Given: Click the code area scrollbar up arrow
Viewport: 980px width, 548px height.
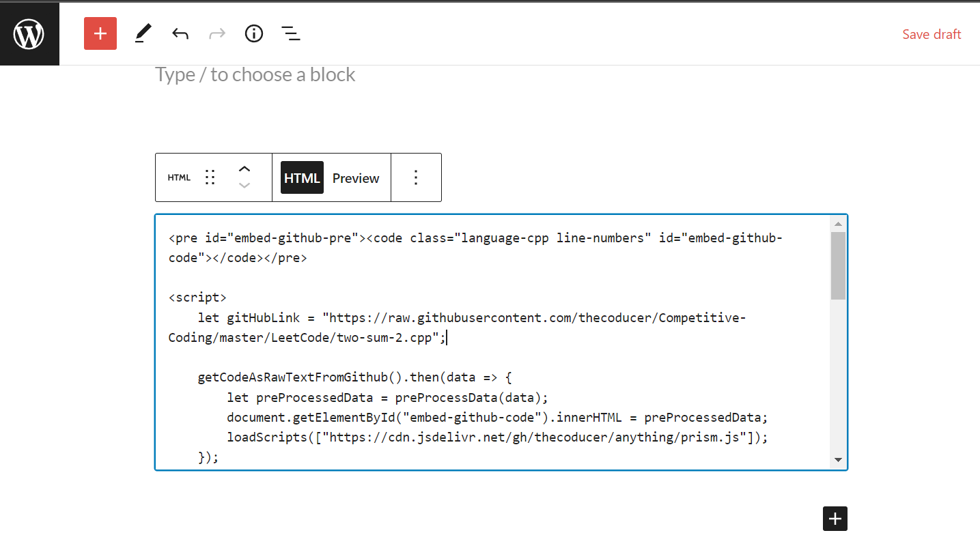Looking at the screenshot, I should click(838, 224).
